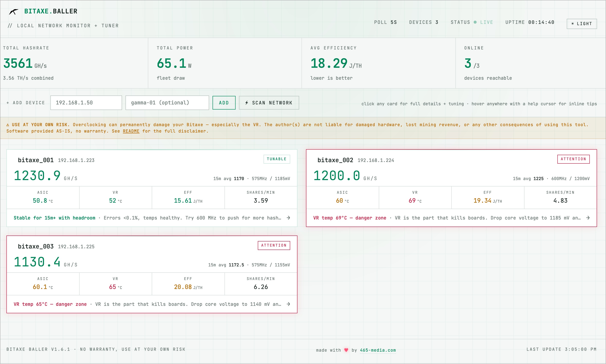Screen dimensions: 606x364
Task: Click the total hashrate 3561 GH/s value
Action: click(25, 63)
